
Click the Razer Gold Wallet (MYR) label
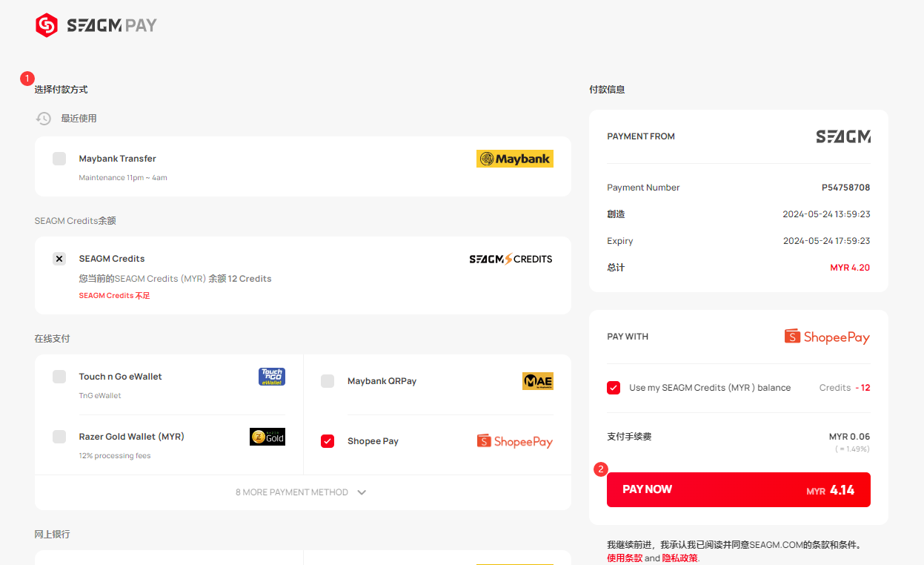132,437
